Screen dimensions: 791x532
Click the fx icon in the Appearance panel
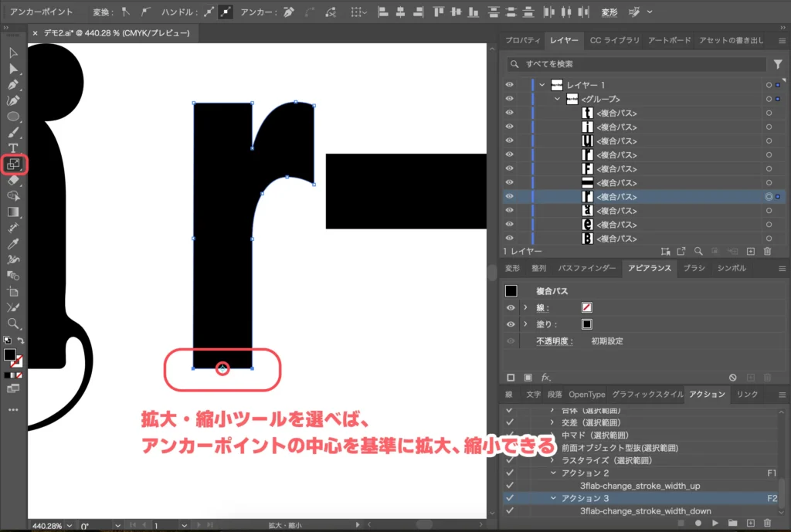545,378
